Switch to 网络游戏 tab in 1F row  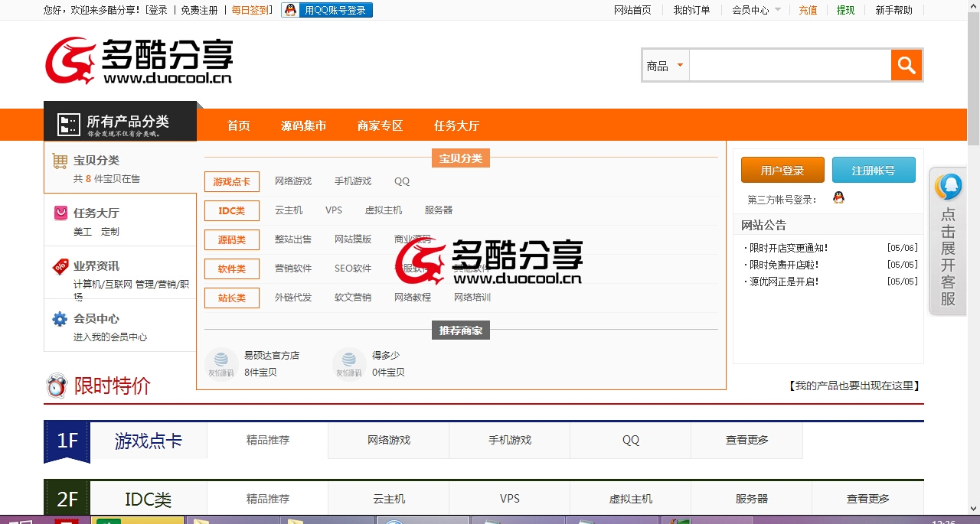389,440
